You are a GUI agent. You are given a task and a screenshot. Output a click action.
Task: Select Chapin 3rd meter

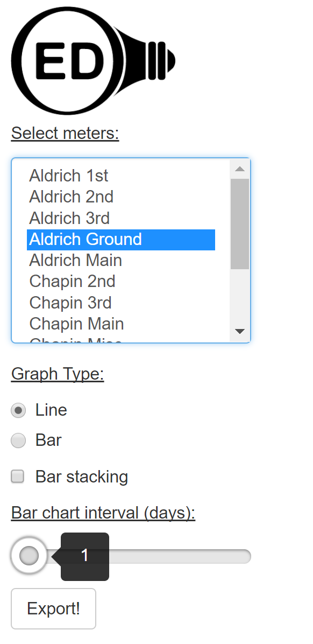[70, 303]
